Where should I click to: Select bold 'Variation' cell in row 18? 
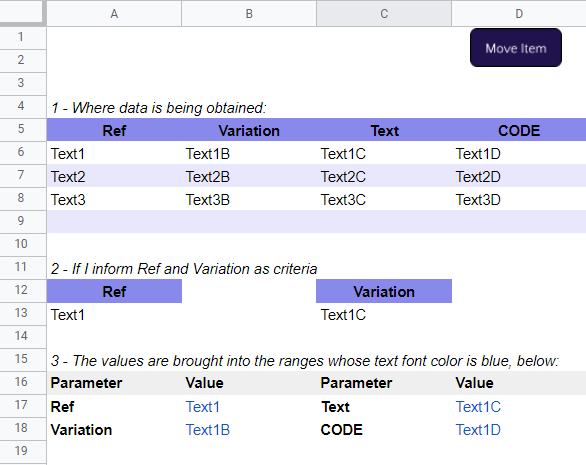tap(114, 429)
